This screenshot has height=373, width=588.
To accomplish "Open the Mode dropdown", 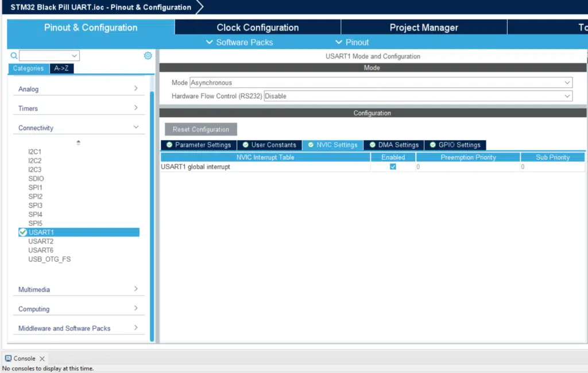I will tap(381, 83).
